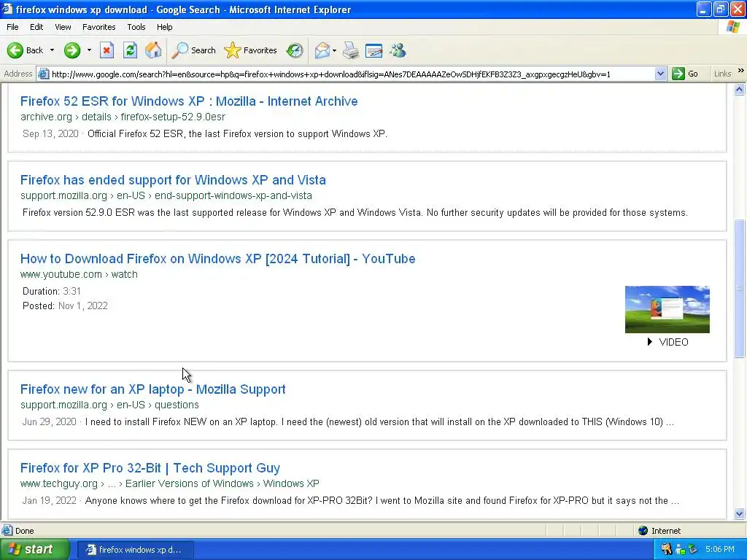The image size is (747, 560).
Task: Open Firefox 52 ESR Internet Archive result
Action: point(189,101)
